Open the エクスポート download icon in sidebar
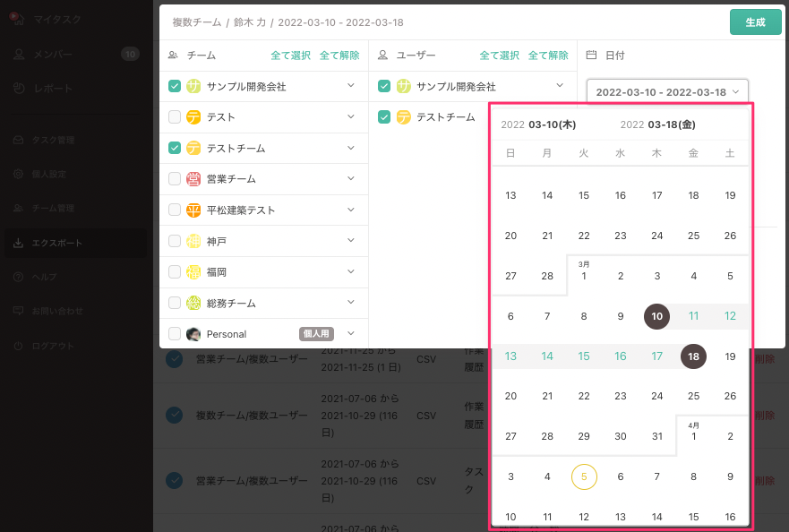This screenshot has height=532, width=789. [x=20, y=242]
